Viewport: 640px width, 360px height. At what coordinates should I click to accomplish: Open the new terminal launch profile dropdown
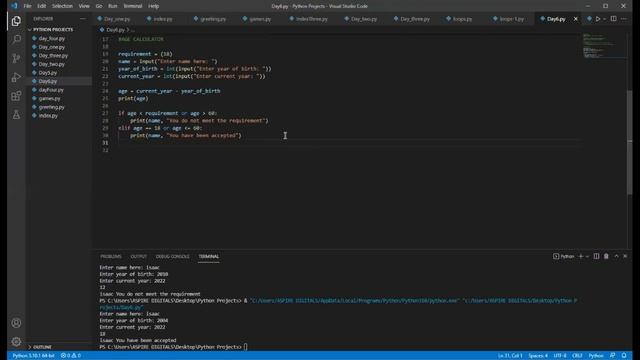click(x=587, y=256)
